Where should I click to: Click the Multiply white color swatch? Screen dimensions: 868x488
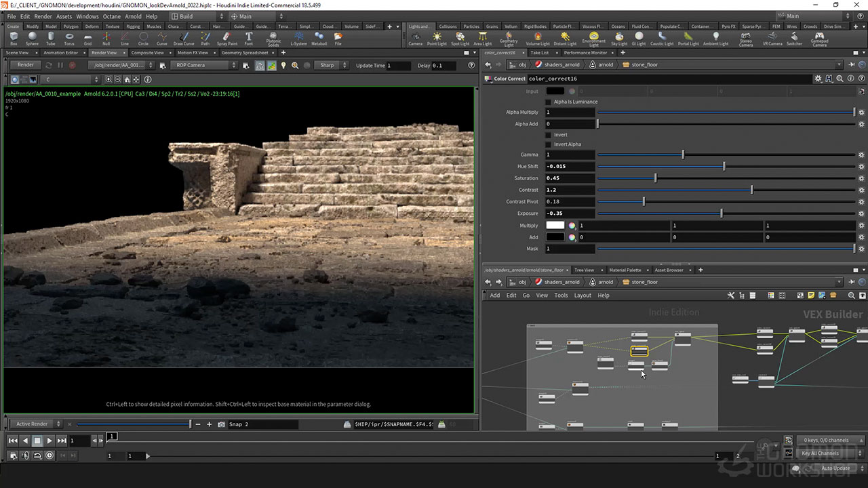(x=555, y=226)
